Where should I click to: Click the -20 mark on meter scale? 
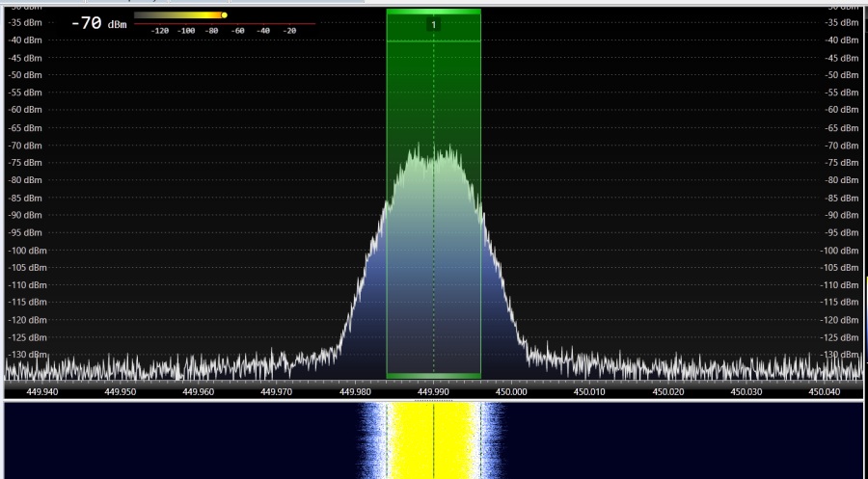[289, 31]
